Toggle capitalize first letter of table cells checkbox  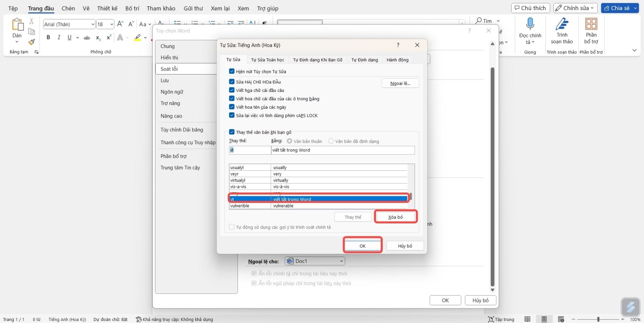click(232, 99)
